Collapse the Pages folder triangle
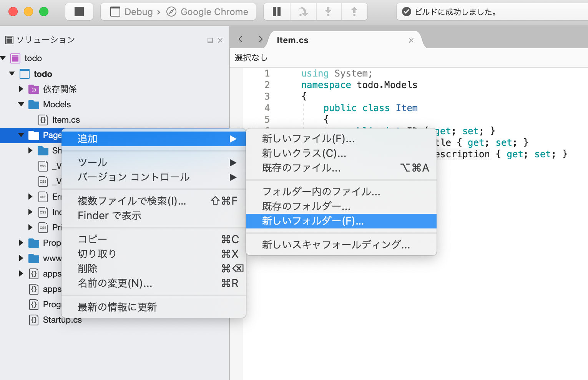The image size is (588, 380). (x=21, y=135)
